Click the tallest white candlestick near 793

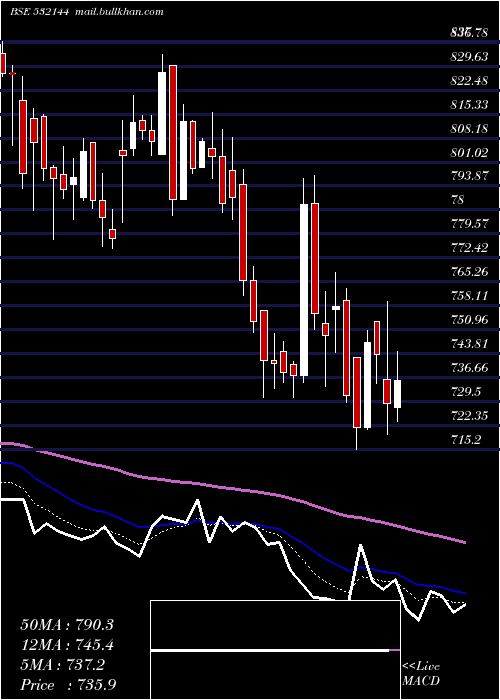pyautogui.click(x=304, y=290)
